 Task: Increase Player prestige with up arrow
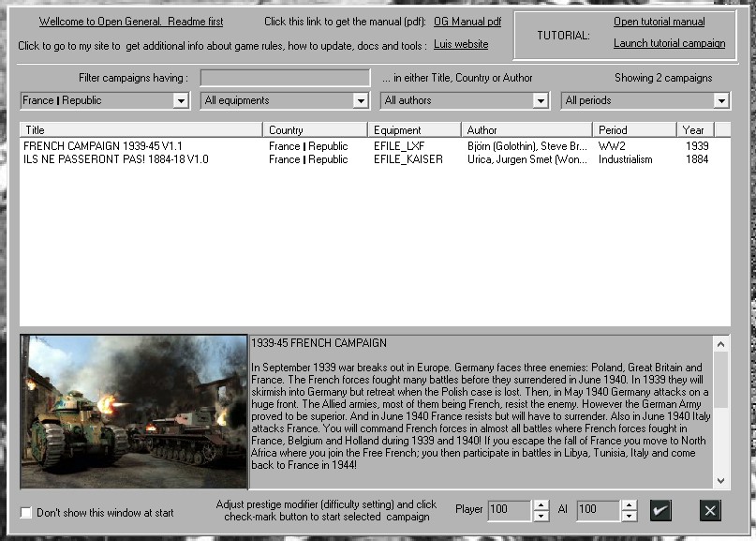click(541, 505)
